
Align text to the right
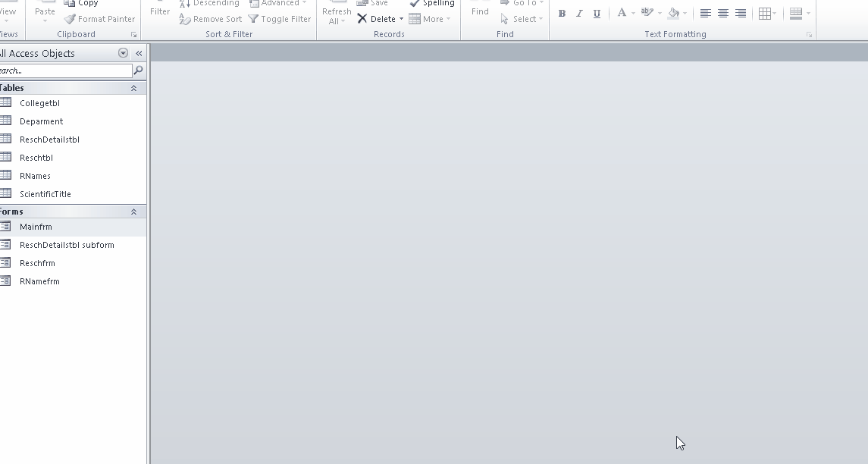point(740,14)
